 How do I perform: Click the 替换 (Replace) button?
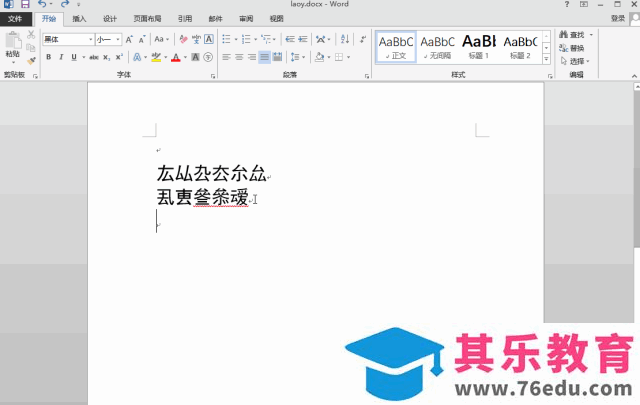(571, 48)
